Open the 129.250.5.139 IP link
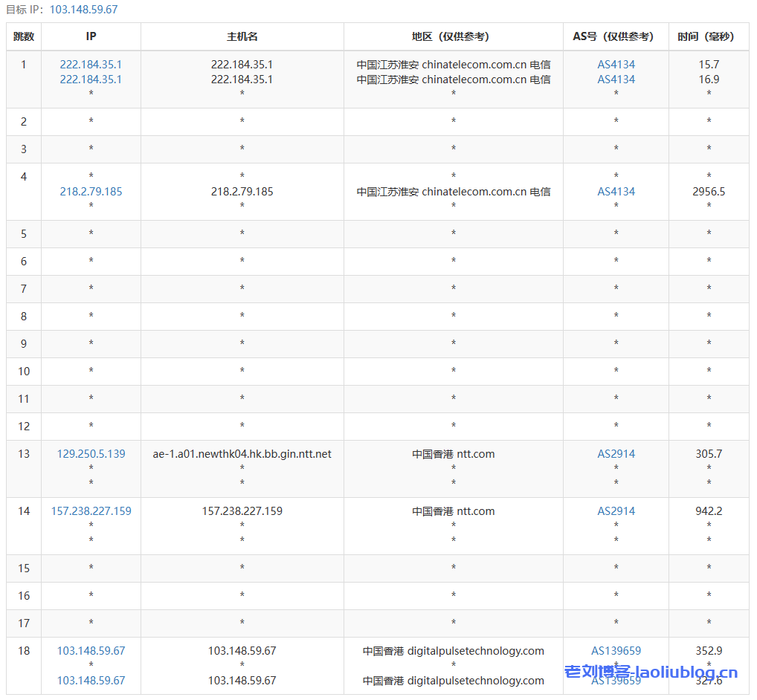This screenshot has width=757, height=700. click(91, 454)
